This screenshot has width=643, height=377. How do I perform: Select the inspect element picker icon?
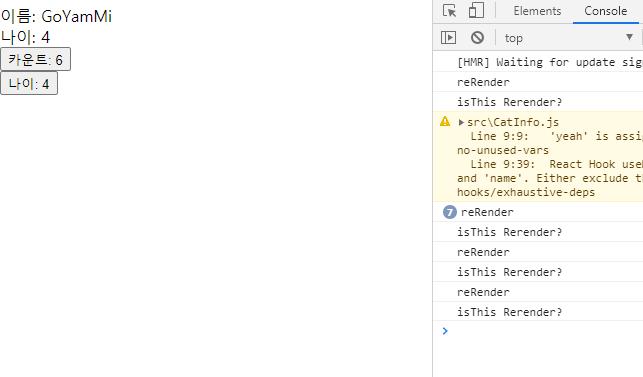(x=449, y=11)
